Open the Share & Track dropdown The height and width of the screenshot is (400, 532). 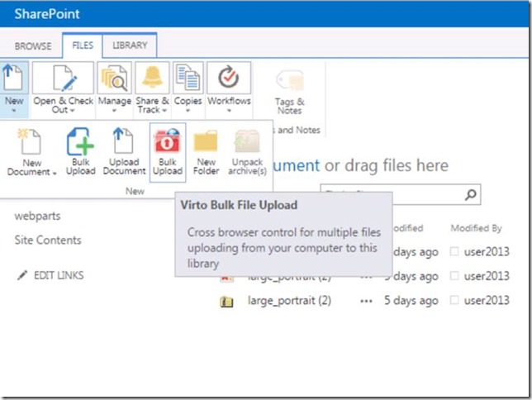152,91
